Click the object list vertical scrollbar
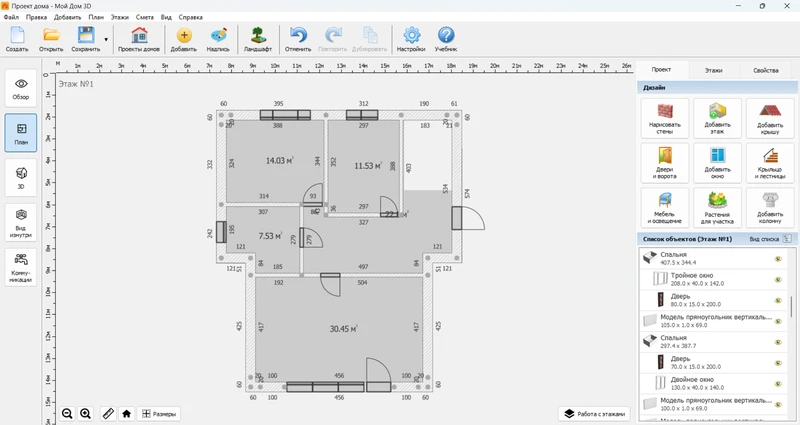The height and width of the screenshot is (425, 800). [791, 306]
